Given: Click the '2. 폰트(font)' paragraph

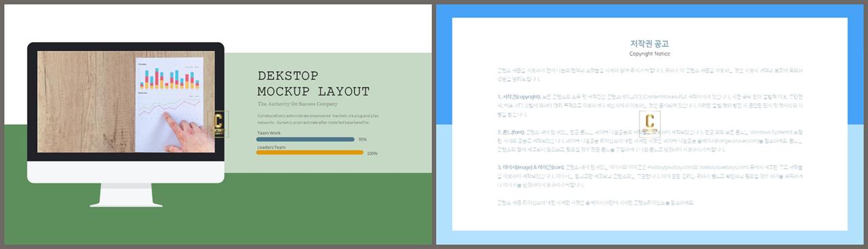Looking at the screenshot, I should point(650,141).
